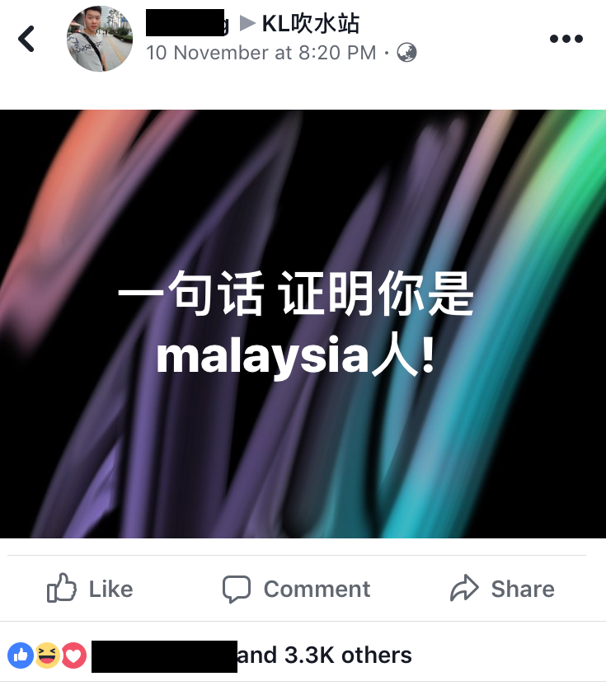Go back using the left chevron arrow
The image size is (606, 700).
[x=26, y=39]
